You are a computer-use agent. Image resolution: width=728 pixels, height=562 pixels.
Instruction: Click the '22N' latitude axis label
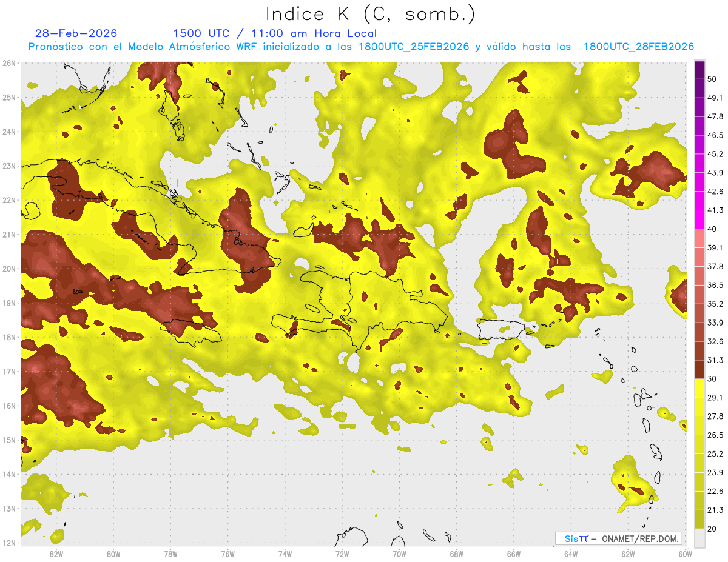pyautogui.click(x=9, y=200)
